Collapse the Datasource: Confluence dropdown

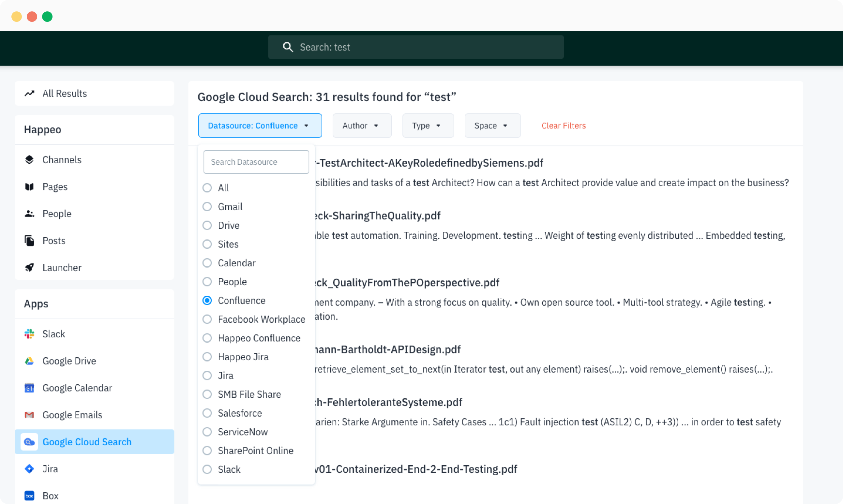point(260,126)
